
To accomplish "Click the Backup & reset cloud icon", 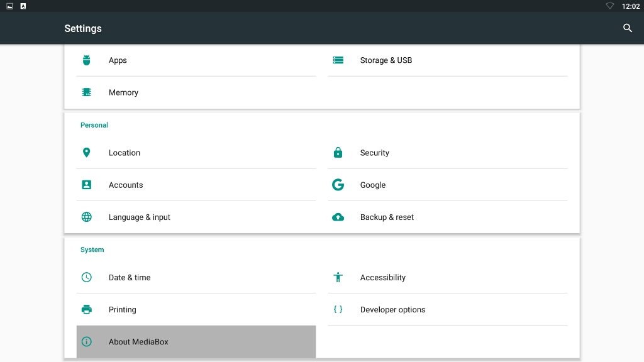I will coord(338,217).
